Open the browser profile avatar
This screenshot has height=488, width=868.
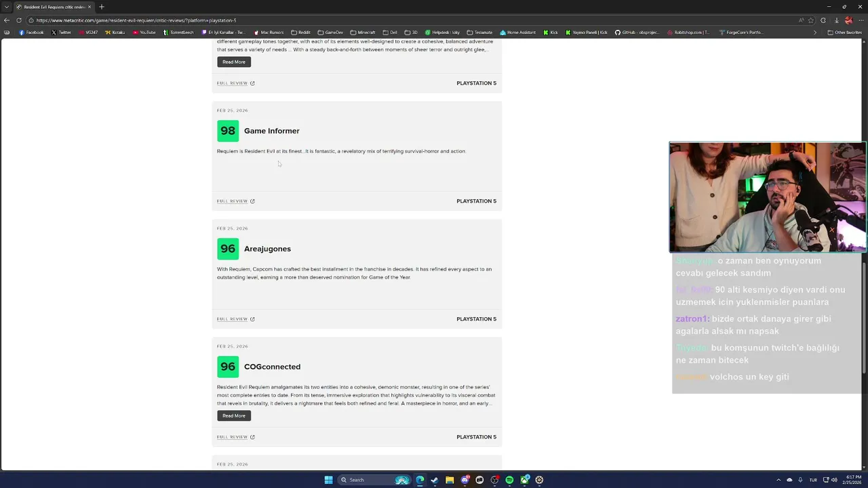coord(848,20)
